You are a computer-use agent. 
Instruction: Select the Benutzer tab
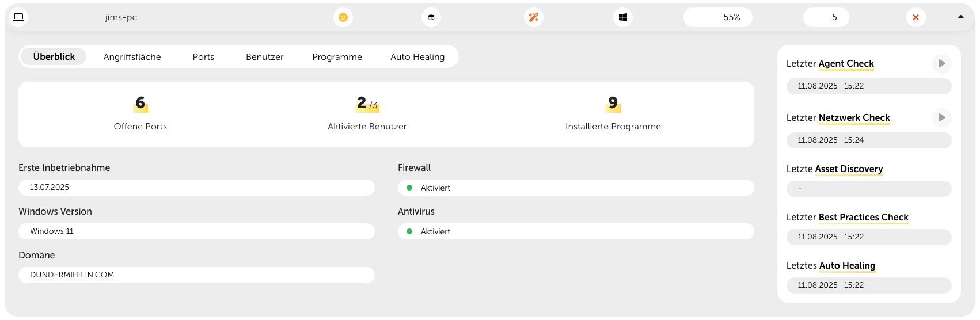[x=264, y=57]
